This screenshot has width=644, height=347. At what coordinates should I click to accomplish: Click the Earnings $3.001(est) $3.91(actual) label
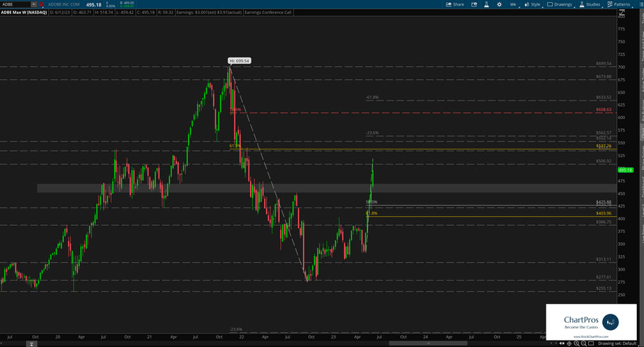(x=209, y=12)
